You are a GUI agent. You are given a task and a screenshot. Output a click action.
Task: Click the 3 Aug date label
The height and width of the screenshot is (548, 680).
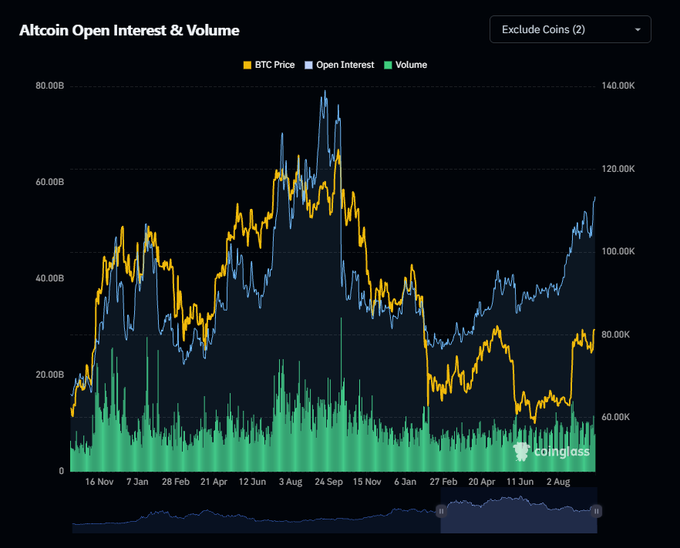point(291,482)
